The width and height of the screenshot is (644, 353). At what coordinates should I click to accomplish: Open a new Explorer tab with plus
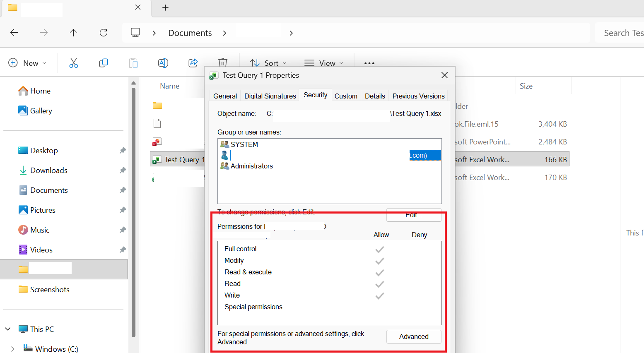click(x=165, y=8)
